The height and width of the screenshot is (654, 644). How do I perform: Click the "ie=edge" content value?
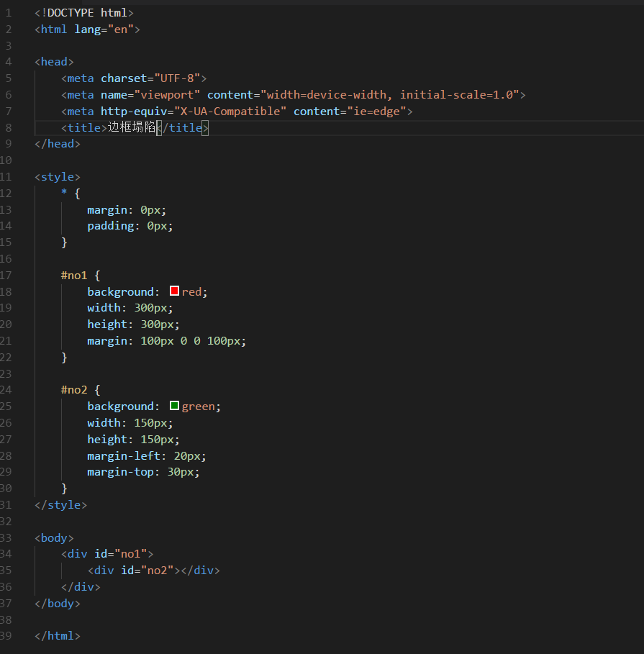point(377,112)
